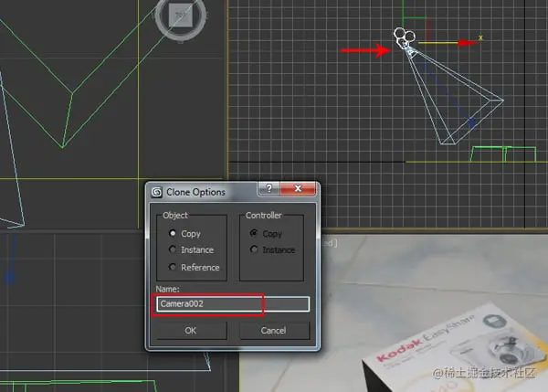Choose the Controller Instance radio option
Screen dimensions: 548x392
254,249
